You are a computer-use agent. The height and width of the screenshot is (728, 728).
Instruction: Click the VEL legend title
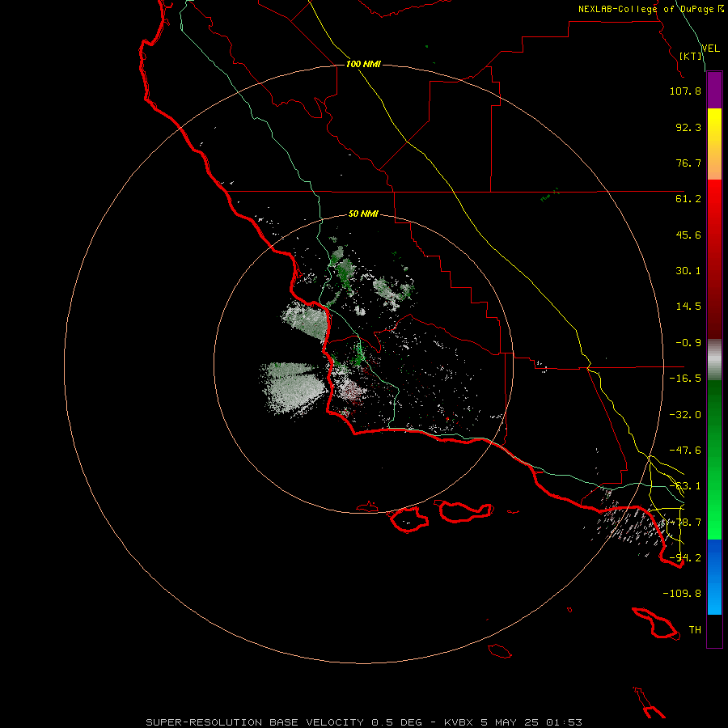[710, 48]
